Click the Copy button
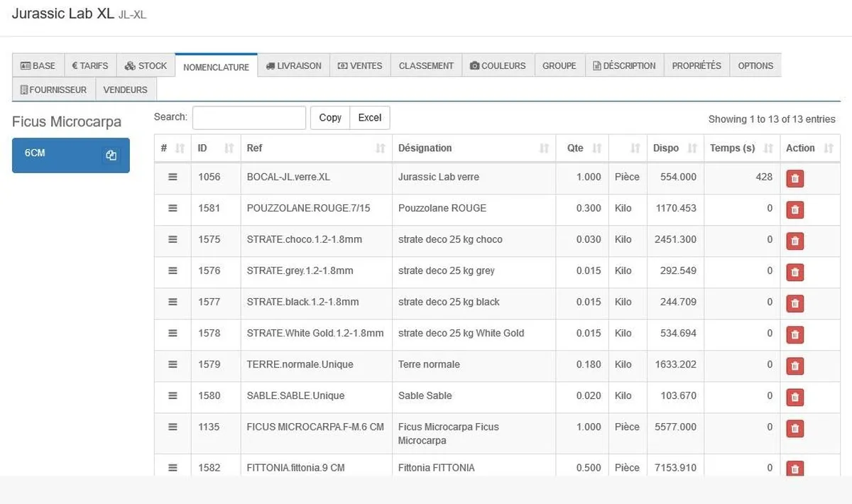Viewport: 852px width, 504px height. point(330,118)
